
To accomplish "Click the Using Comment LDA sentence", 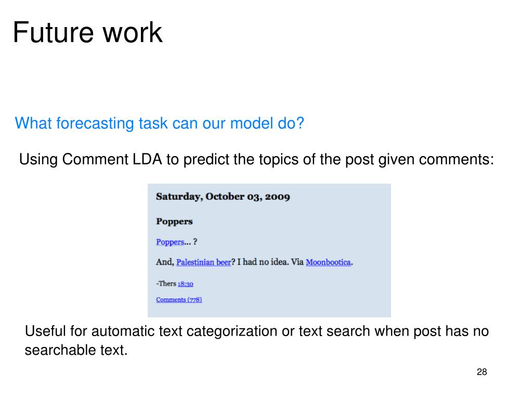I will pyautogui.click(x=256, y=159).
